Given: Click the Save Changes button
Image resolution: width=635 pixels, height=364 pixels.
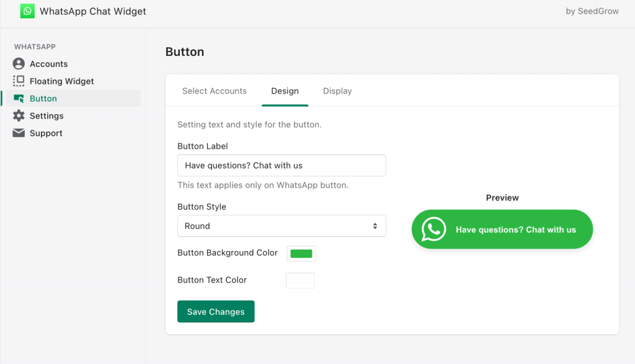Looking at the screenshot, I should click(x=216, y=311).
